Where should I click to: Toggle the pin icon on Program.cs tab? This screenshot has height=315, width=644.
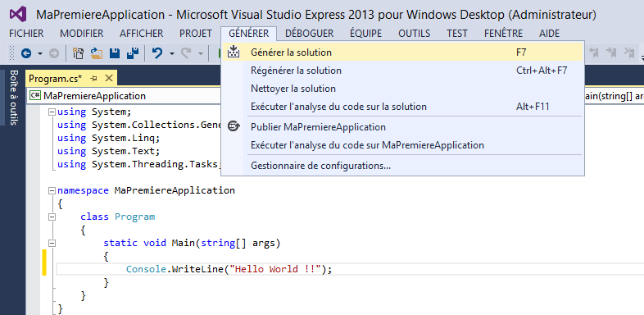93,78
